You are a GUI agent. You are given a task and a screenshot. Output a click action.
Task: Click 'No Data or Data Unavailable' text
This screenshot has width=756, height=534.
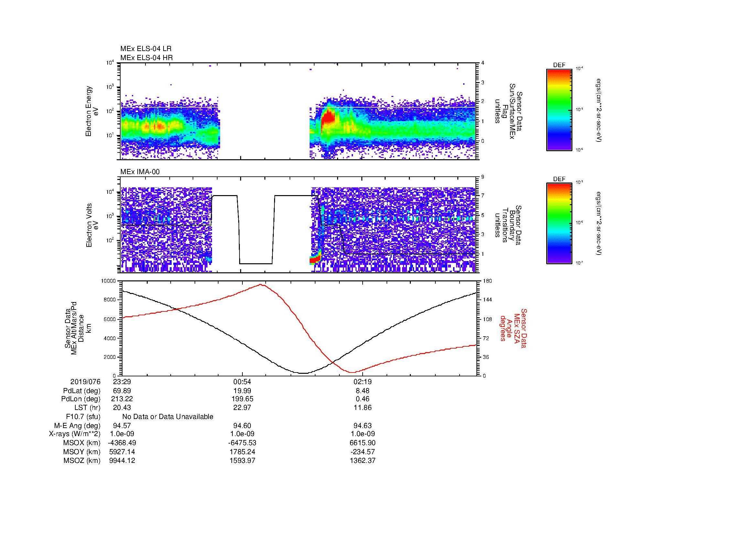pos(168,417)
